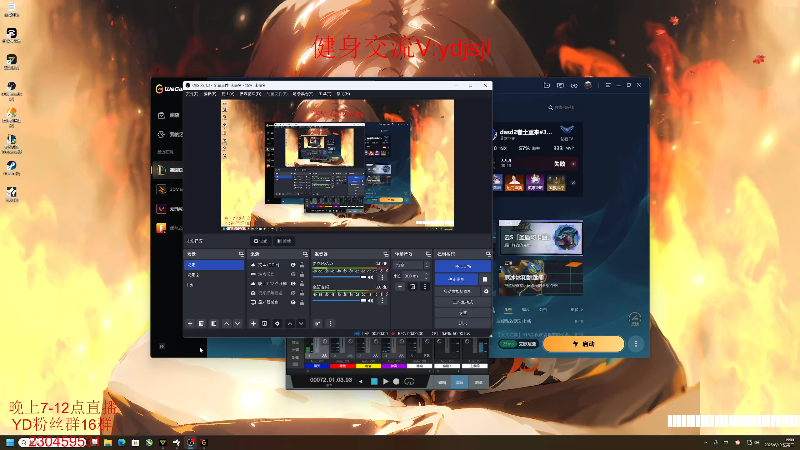This screenshot has height=450, width=800.
Task: Toggle visibility eye of display capture source
Action: pos(293,302)
